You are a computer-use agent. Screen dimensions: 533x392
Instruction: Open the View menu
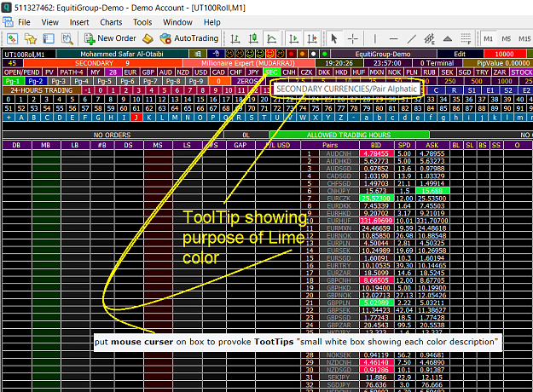[50, 22]
